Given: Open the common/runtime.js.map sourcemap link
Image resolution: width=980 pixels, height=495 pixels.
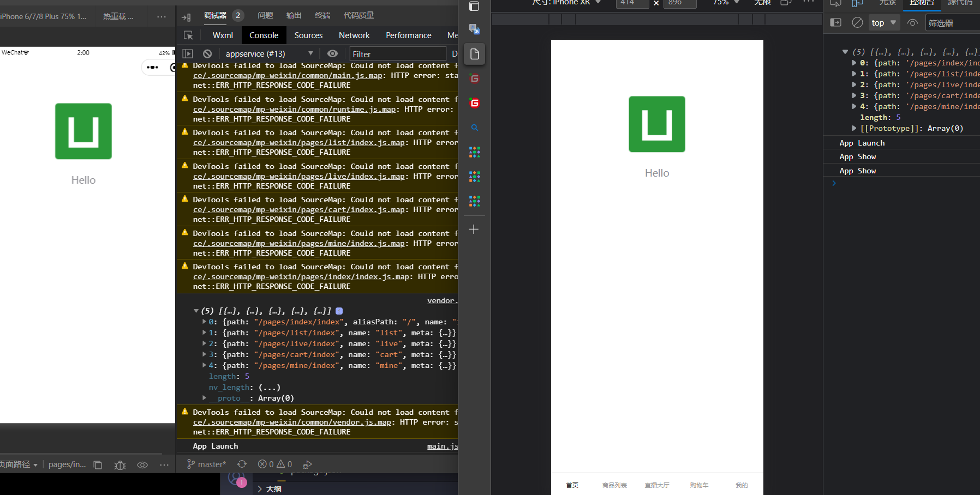Looking at the screenshot, I should 295,110.
